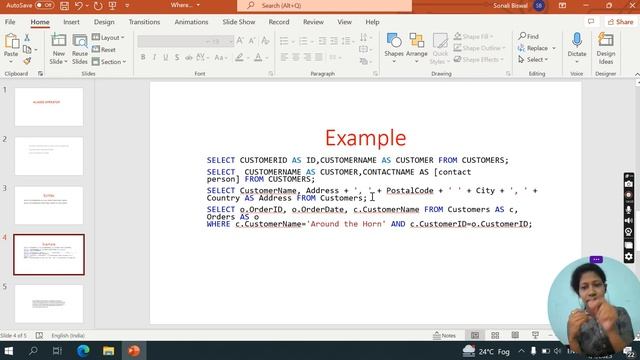
Task: Switch to Slide Sorter view
Action: [495, 335]
